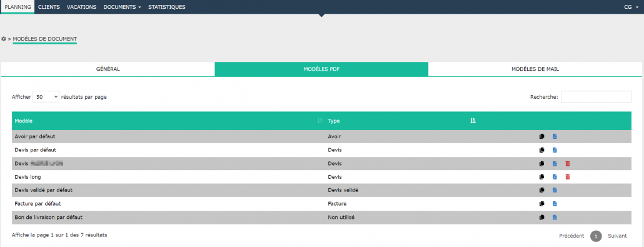This screenshot has width=644, height=247.
Task: Select the Facture par défaut row name
Action: [38, 203]
